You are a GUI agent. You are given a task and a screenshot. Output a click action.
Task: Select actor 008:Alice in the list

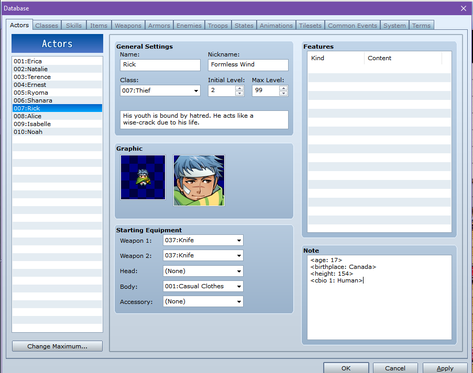(57, 116)
